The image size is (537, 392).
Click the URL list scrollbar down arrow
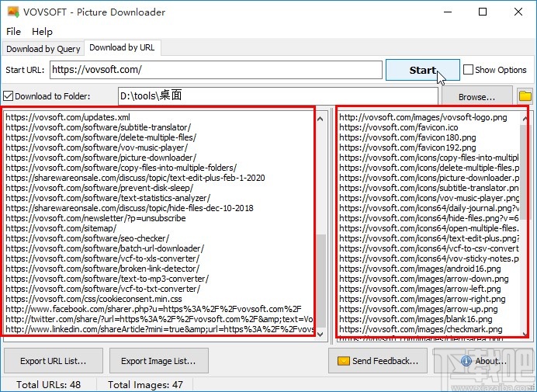click(x=320, y=334)
